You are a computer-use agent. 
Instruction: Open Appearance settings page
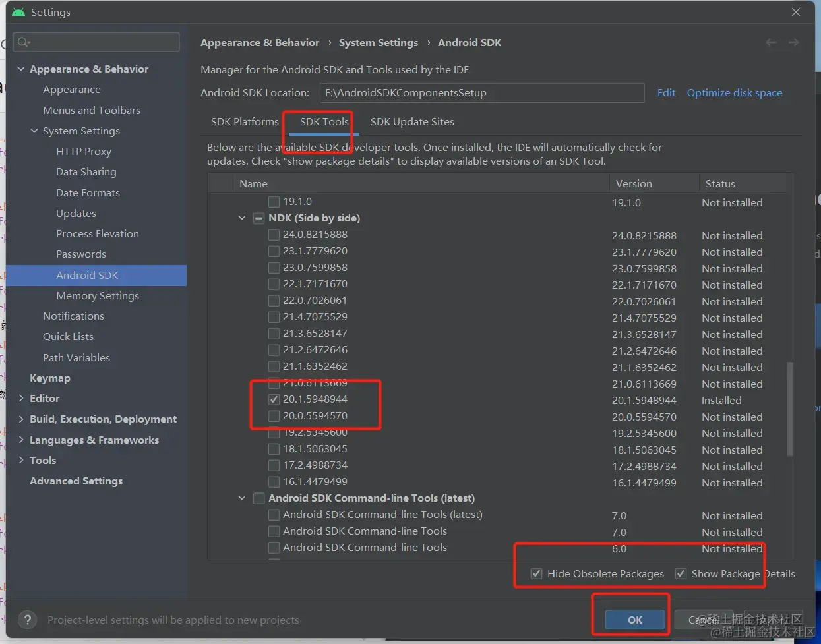[x=72, y=89]
